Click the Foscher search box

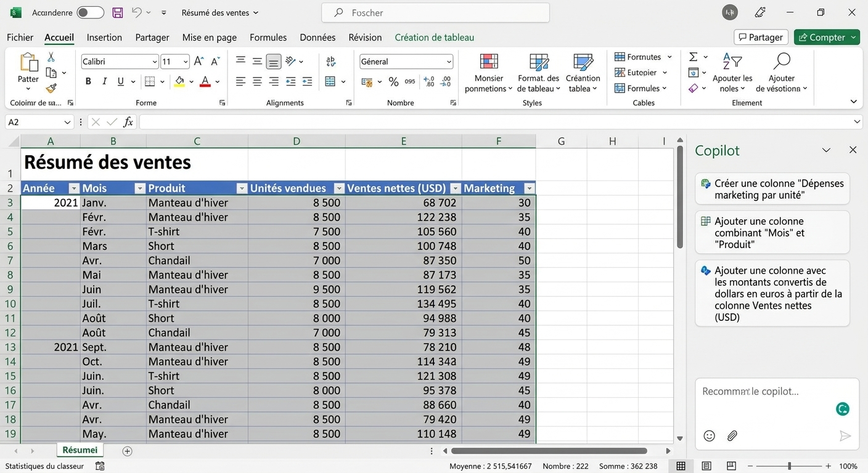click(x=435, y=12)
